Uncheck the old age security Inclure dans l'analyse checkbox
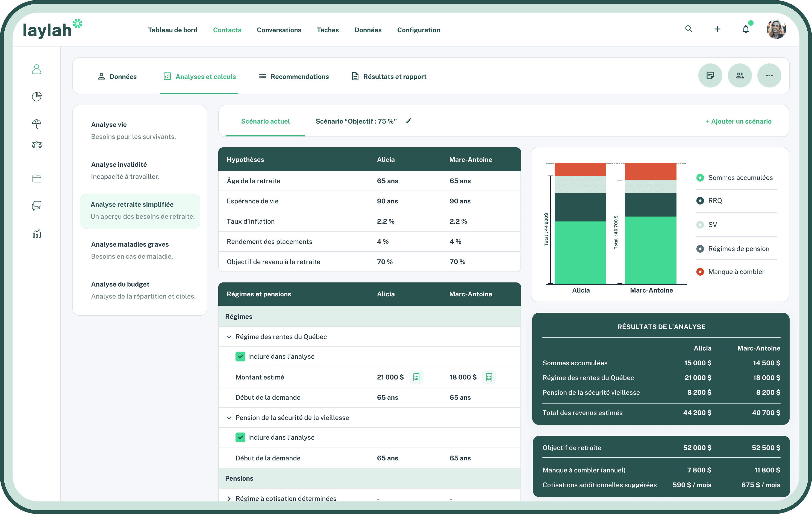Screen dimensions: 812x514 [x=240, y=437]
